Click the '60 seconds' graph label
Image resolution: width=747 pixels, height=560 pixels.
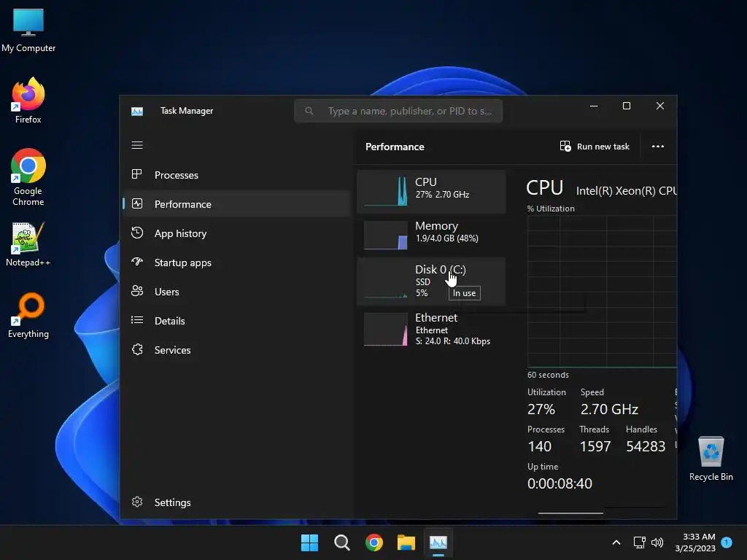click(548, 375)
